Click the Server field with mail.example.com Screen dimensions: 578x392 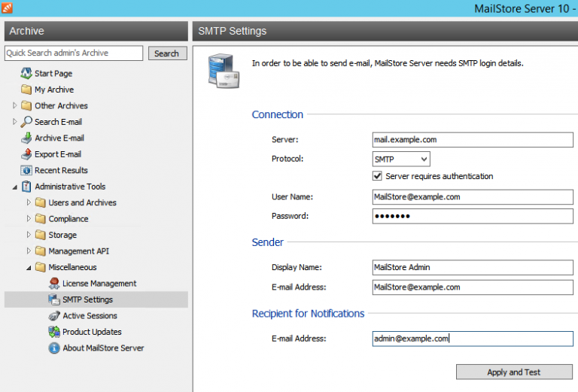point(473,140)
